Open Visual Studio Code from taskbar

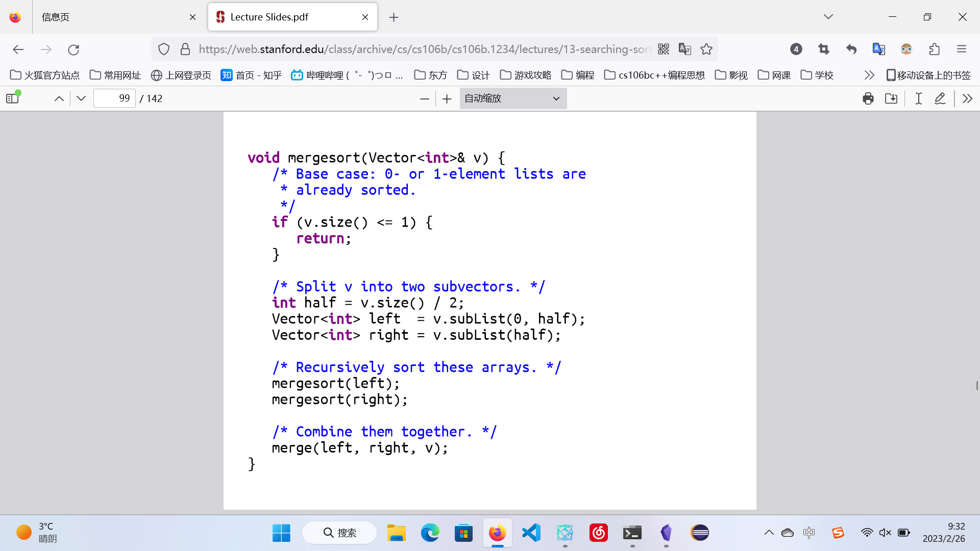[531, 533]
